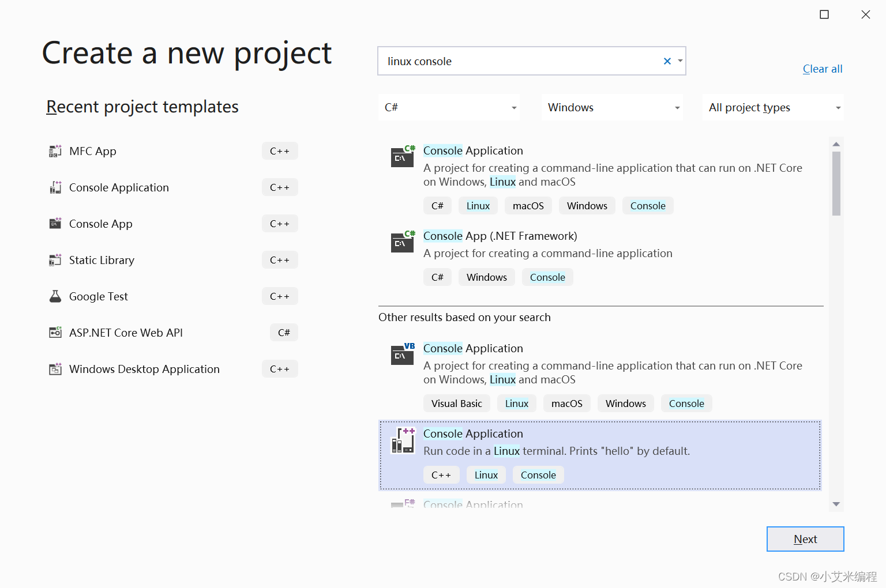This screenshot has height=588, width=886.
Task: Click the Console App (.NET Framework) icon
Action: tap(403, 242)
